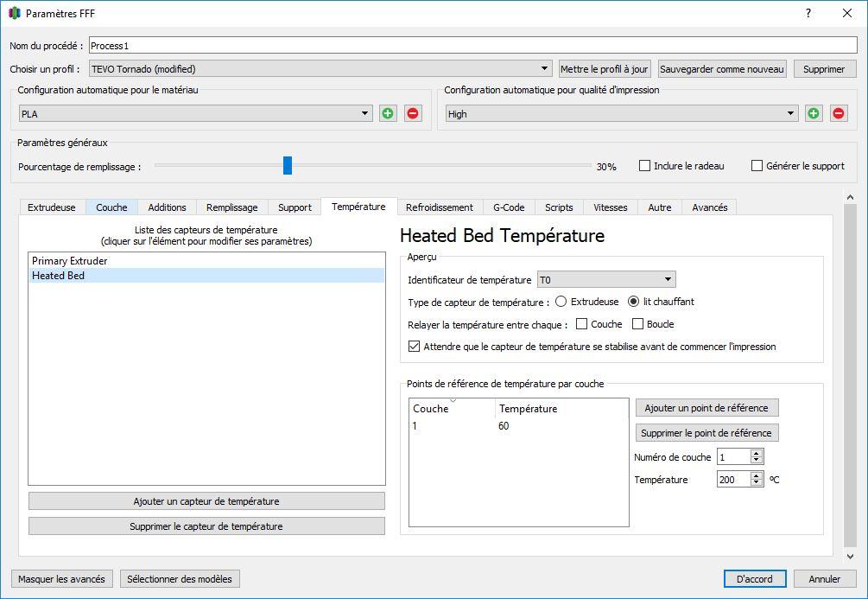Switch to the Refroidissement tab
Image resolution: width=868 pixels, height=599 pixels.
(x=440, y=207)
